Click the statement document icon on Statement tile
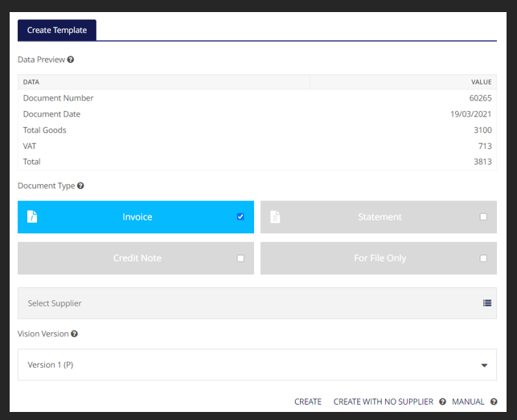This screenshot has width=517, height=420. [x=275, y=217]
